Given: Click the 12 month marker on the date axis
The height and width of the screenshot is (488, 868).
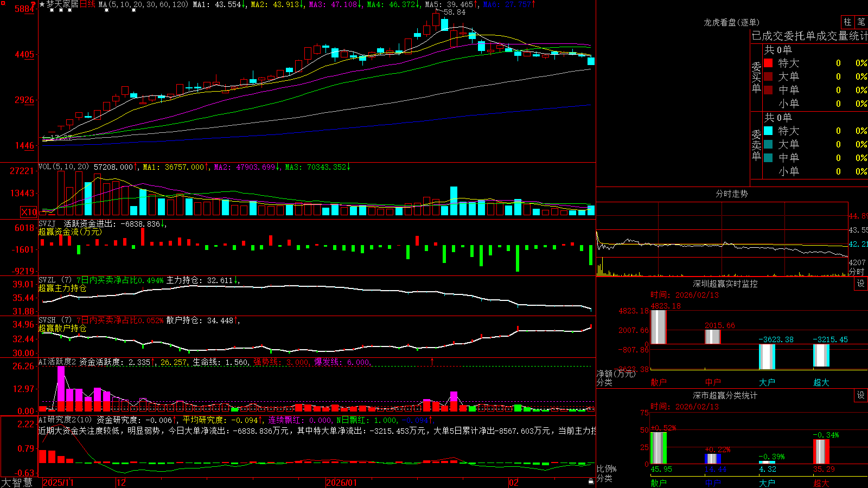Looking at the screenshot, I should click(122, 483).
